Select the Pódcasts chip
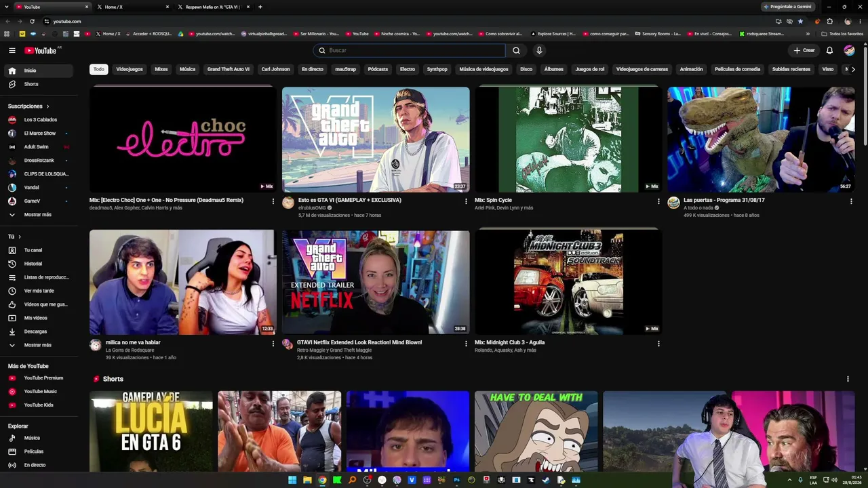Image resolution: width=868 pixels, height=488 pixels. [378, 69]
